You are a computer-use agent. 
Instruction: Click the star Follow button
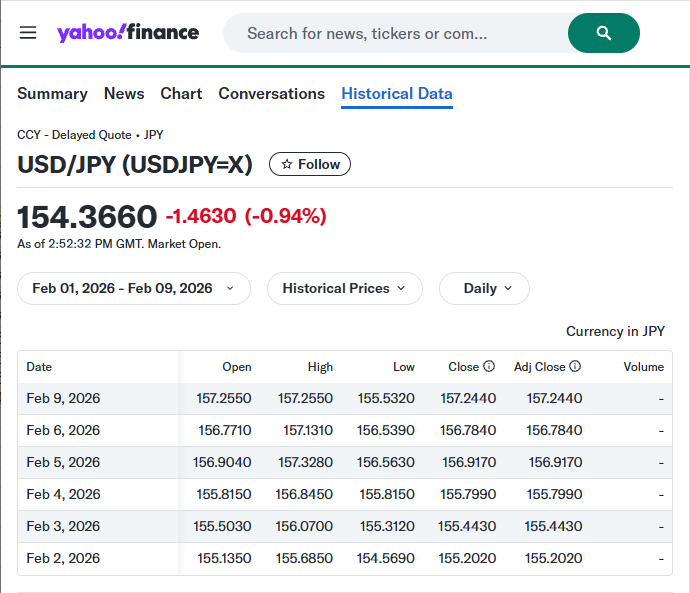pyautogui.click(x=310, y=164)
